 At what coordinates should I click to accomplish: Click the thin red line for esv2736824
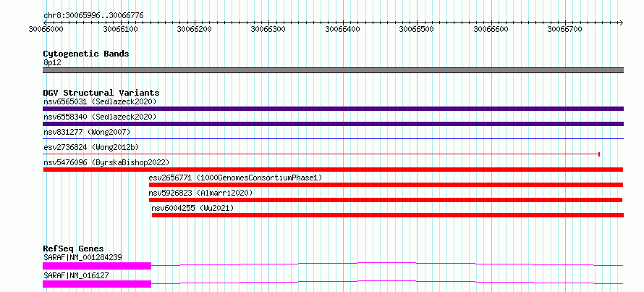click(x=321, y=154)
